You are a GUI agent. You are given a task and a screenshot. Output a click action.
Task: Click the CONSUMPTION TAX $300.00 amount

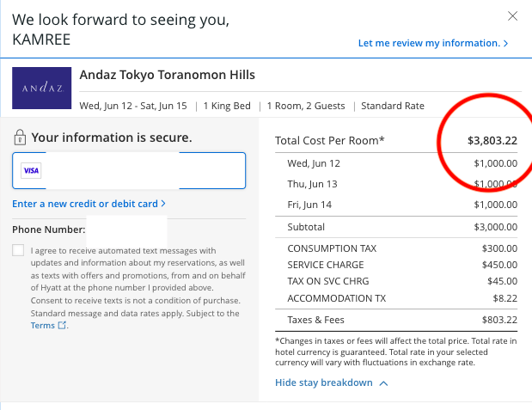tap(499, 248)
